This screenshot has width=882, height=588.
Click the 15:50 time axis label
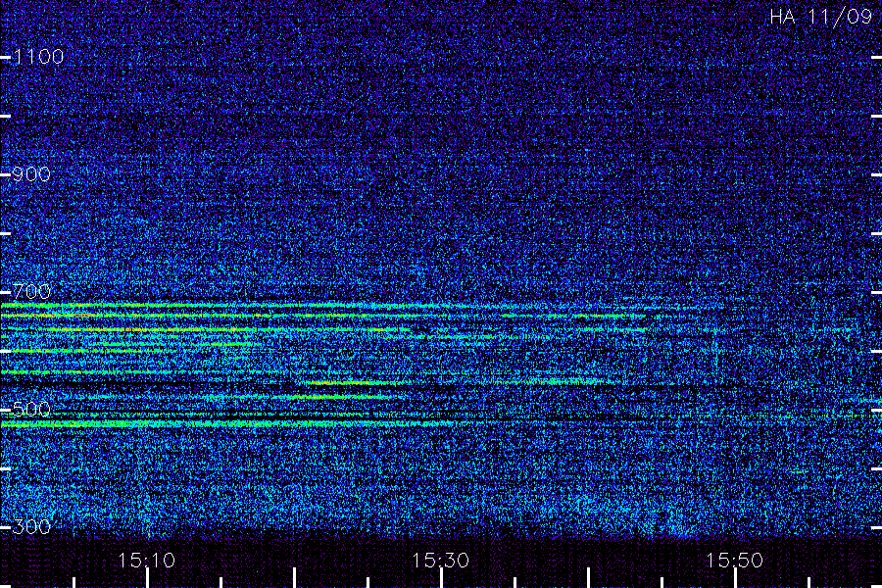[x=734, y=561]
